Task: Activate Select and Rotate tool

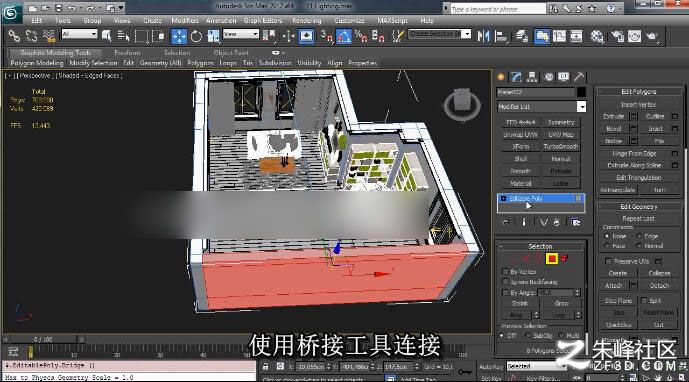Action: tap(196, 36)
